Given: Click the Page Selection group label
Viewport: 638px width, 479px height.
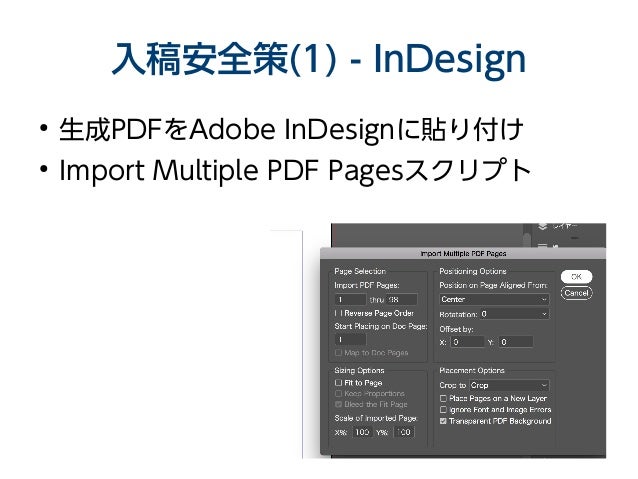Looking at the screenshot, I should click(360, 271).
